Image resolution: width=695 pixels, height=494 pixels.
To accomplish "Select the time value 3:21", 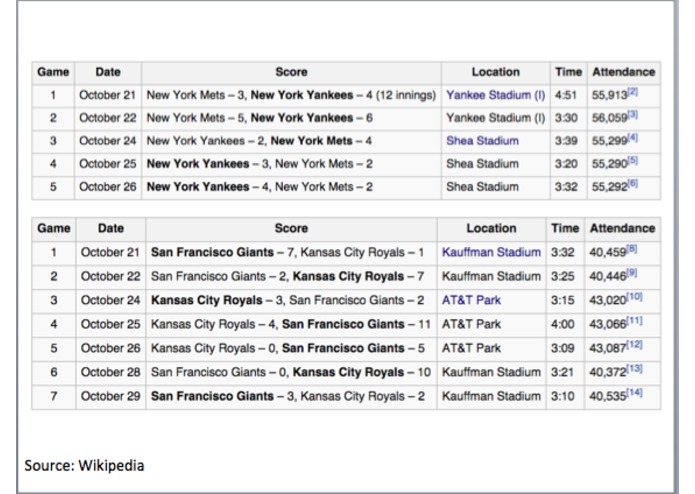I will tap(562, 372).
